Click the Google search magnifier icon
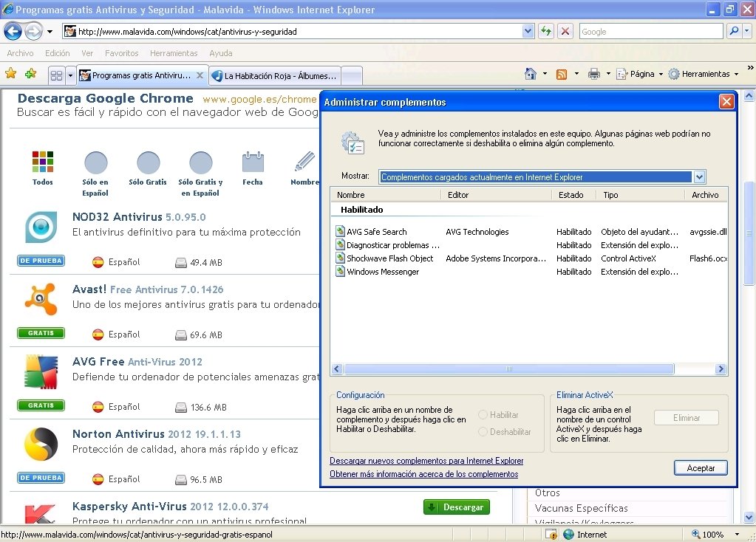Screen dimensions: 756x542 click(x=734, y=31)
